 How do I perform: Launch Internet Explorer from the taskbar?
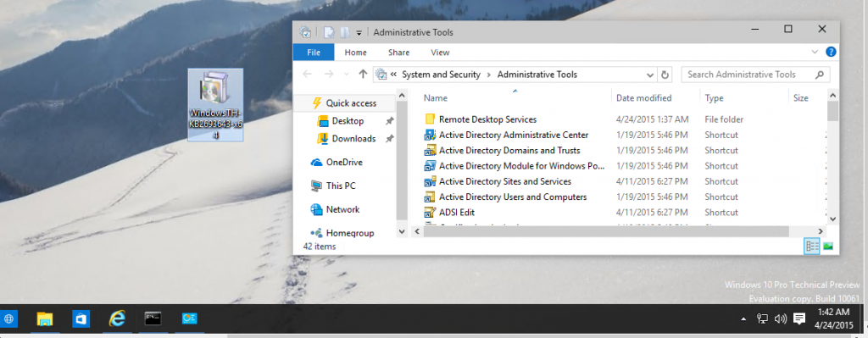coord(117,319)
